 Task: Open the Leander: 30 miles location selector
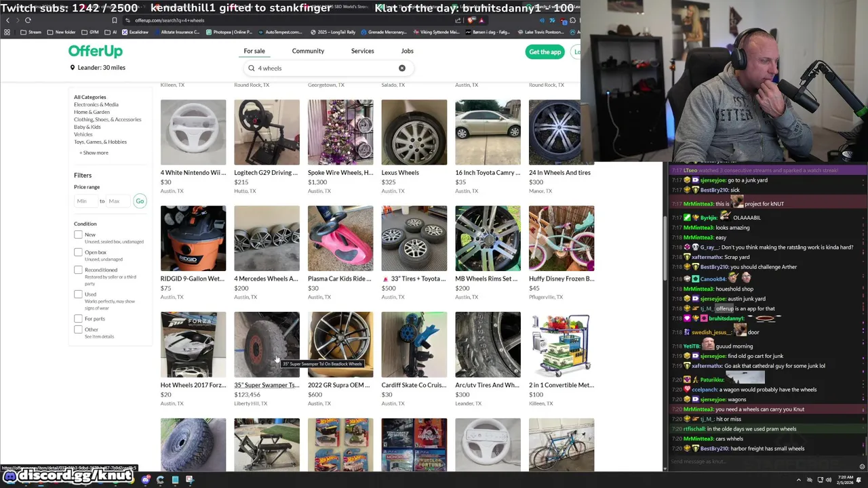(x=97, y=67)
